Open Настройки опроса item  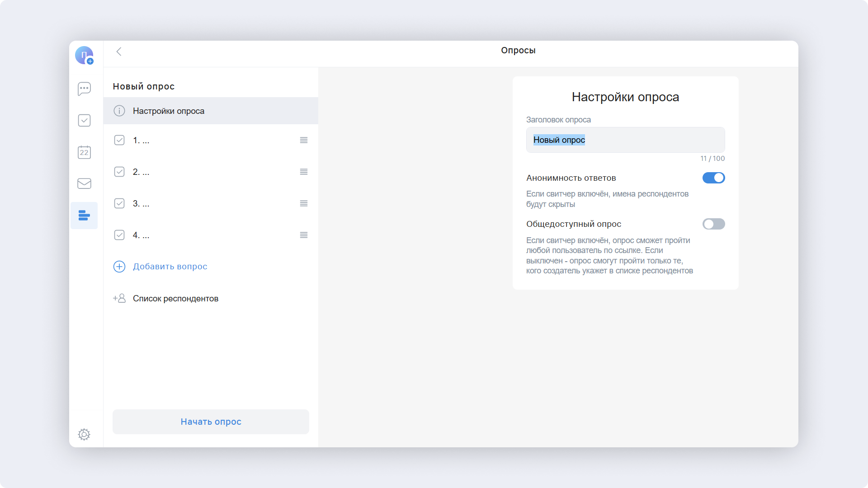pyautogui.click(x=168, y=111)
